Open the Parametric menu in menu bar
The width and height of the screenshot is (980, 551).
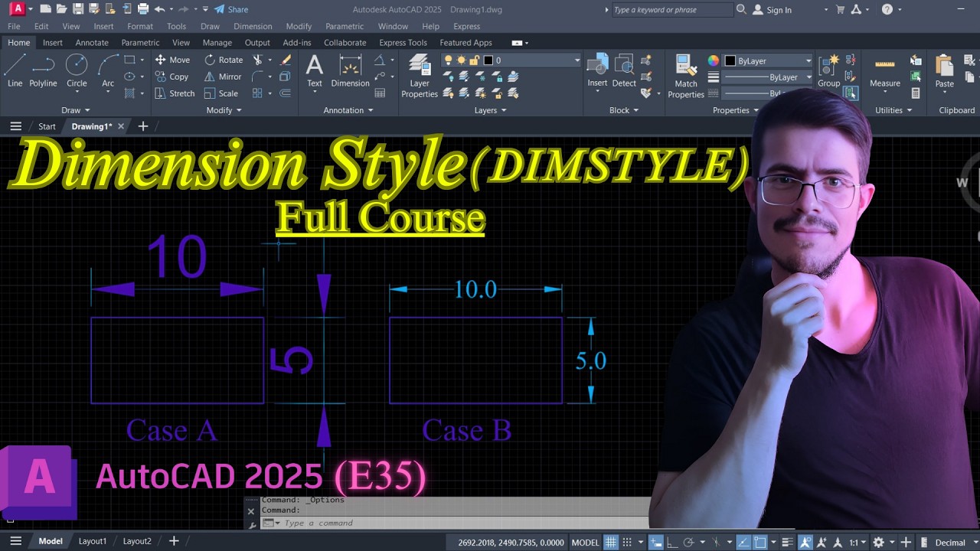[x=344, y=26]
